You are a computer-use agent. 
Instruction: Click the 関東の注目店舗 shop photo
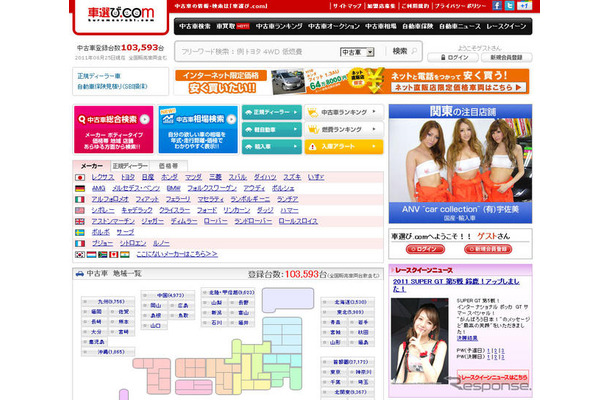[x=460, y=160]
